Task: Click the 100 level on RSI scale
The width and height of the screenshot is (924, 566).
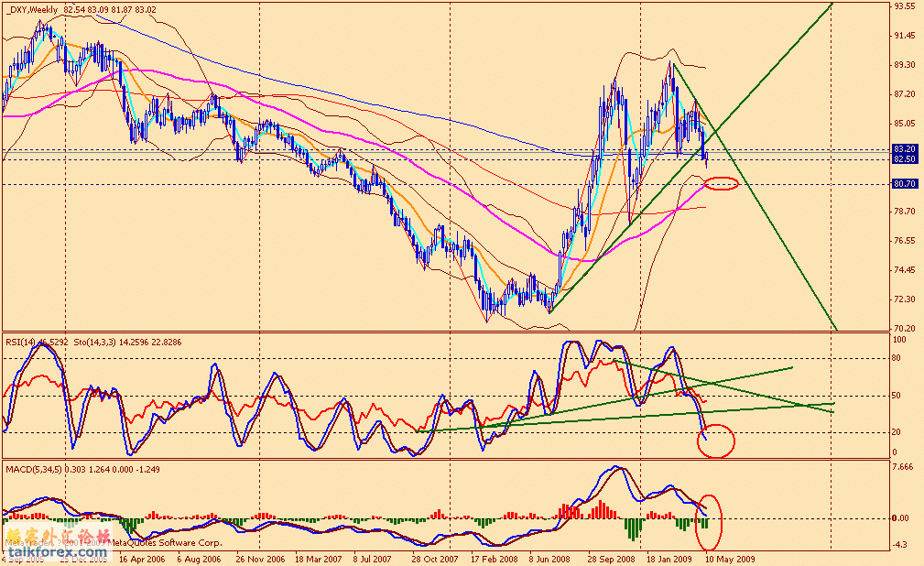Action: tap(900, 340)
